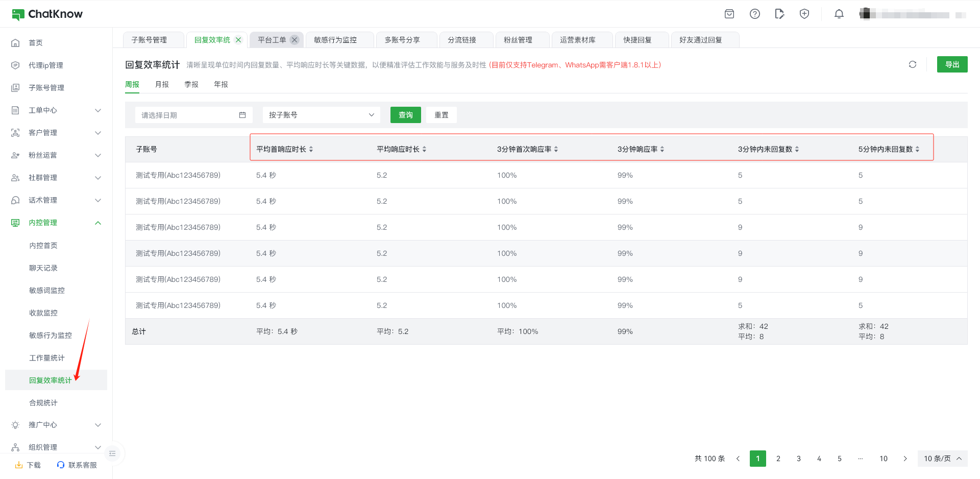Close the 平台工单 tab
The height and width of the screenshot is (479, 980).
click(x=295, y=40)
